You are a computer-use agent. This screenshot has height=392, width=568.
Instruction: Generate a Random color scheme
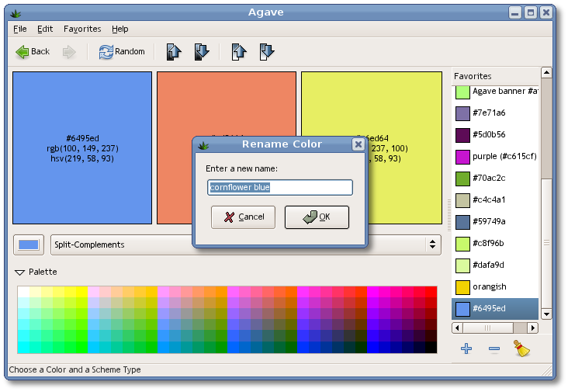point(122,52)
